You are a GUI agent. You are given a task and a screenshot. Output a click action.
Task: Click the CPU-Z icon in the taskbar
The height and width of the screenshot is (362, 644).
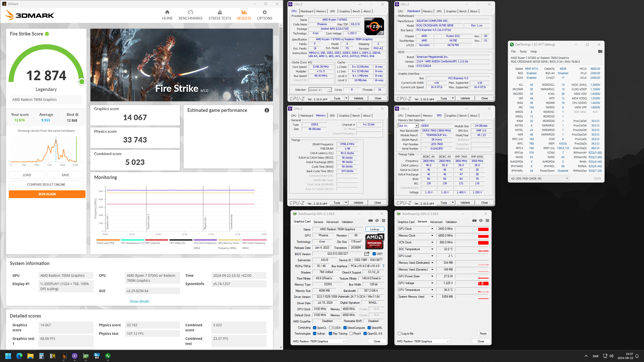(x=75, y=356)
